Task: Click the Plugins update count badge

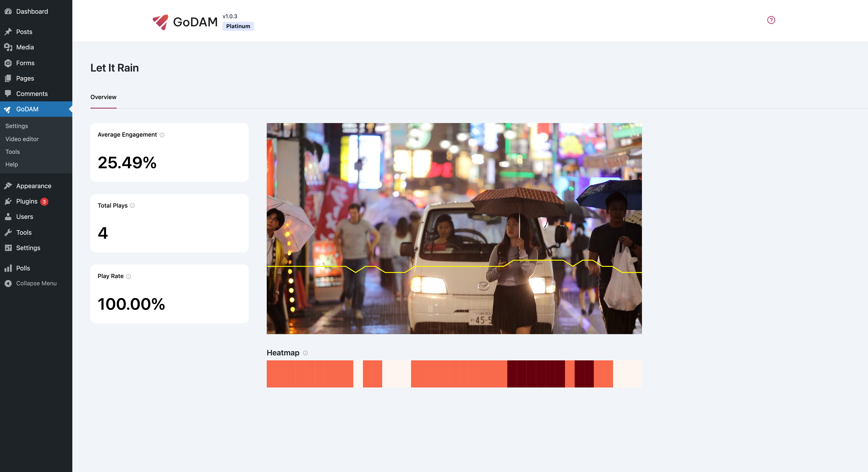Action: point(44,202)
